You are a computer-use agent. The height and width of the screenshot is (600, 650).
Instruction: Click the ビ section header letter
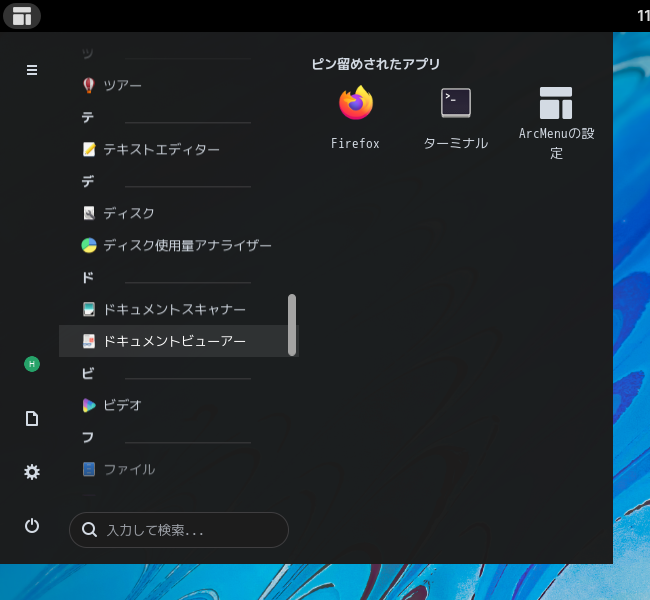pos(87,373)
